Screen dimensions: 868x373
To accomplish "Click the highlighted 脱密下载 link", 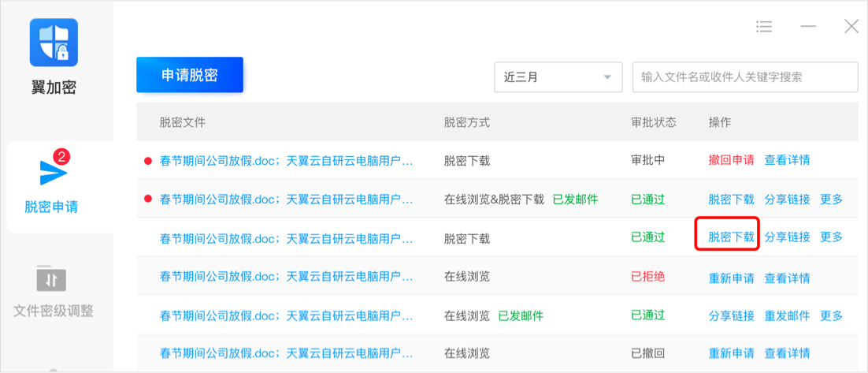I will click(x=731, y=237).
